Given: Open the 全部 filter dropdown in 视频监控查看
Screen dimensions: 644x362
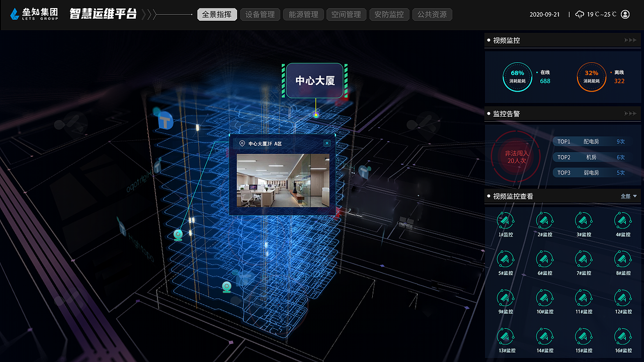Looking at the screenshot, I should (x=628, y=196).
